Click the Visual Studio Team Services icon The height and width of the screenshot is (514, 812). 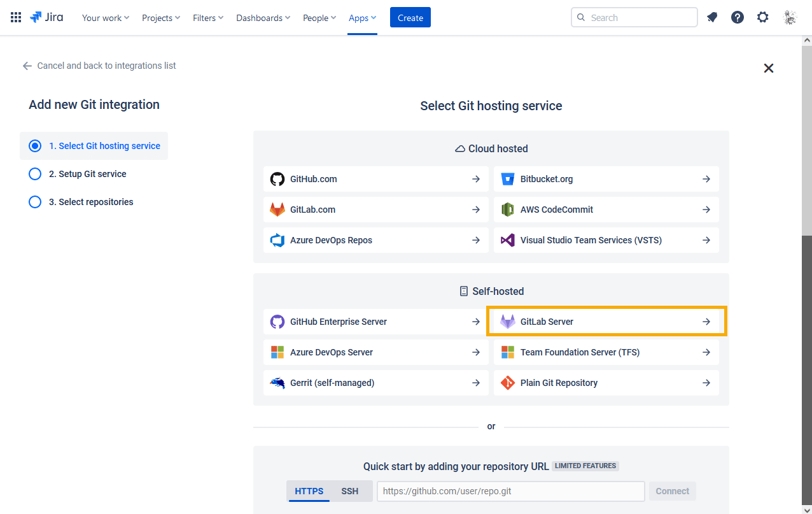tap(508, 240)
